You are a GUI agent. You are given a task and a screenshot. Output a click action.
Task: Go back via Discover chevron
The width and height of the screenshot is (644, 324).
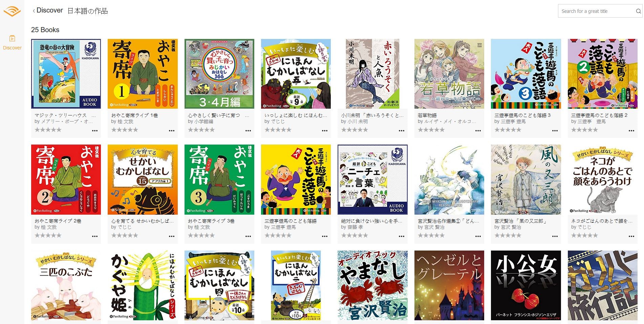pyautogui.click(x=34, y=11)
